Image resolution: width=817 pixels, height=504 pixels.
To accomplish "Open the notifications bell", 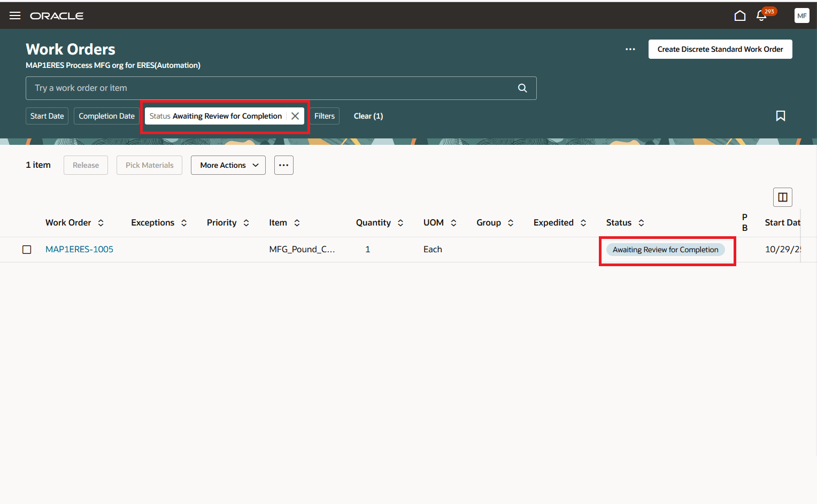I will pos(761,15).
